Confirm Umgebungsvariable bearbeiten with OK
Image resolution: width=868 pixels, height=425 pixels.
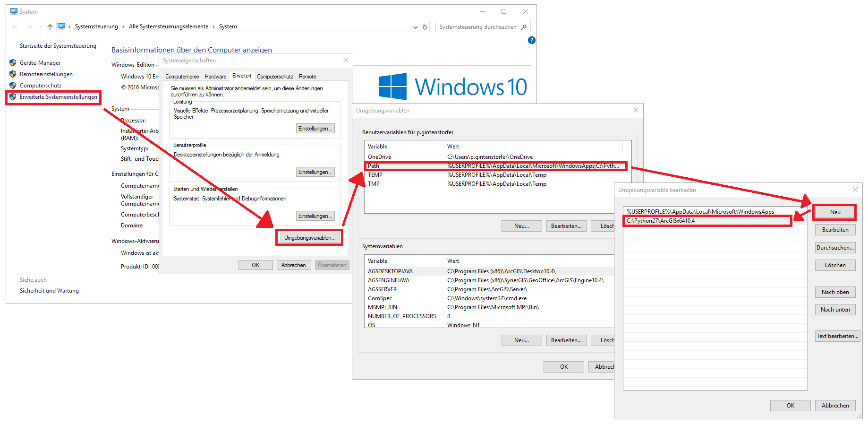[x=791, y=406]
